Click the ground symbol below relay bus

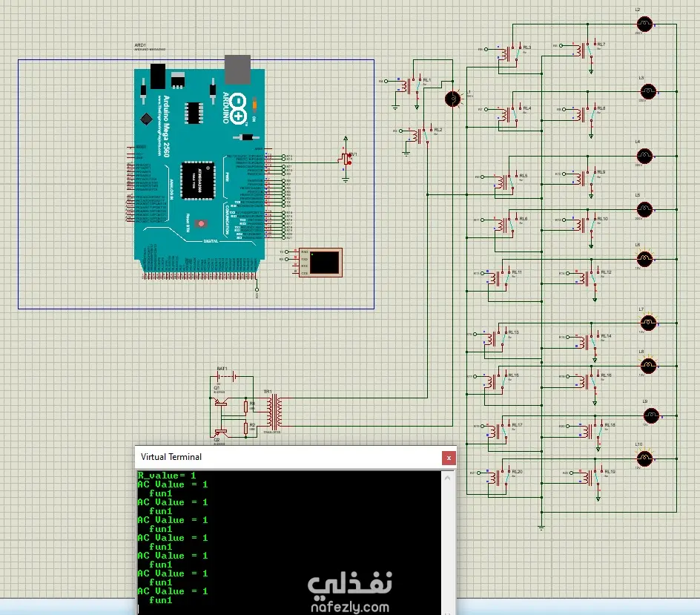point(541,527)
